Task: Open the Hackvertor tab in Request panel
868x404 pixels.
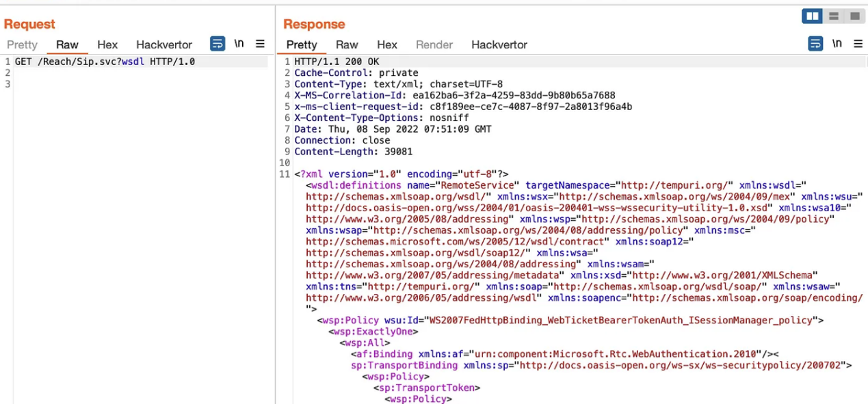Action: tap(164, 44)
